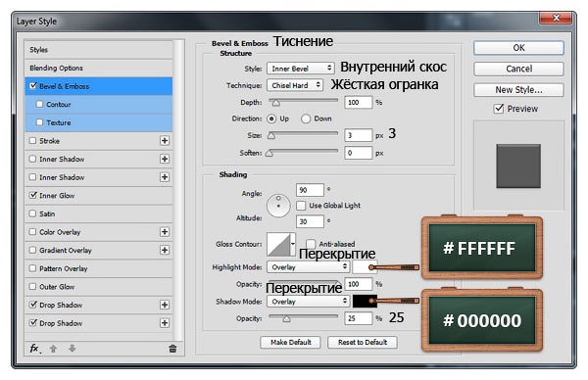The height and width of the screenshot is (380, 588).
Task: Add Color Overlay with plus icon
Action: tap(165, 231)
